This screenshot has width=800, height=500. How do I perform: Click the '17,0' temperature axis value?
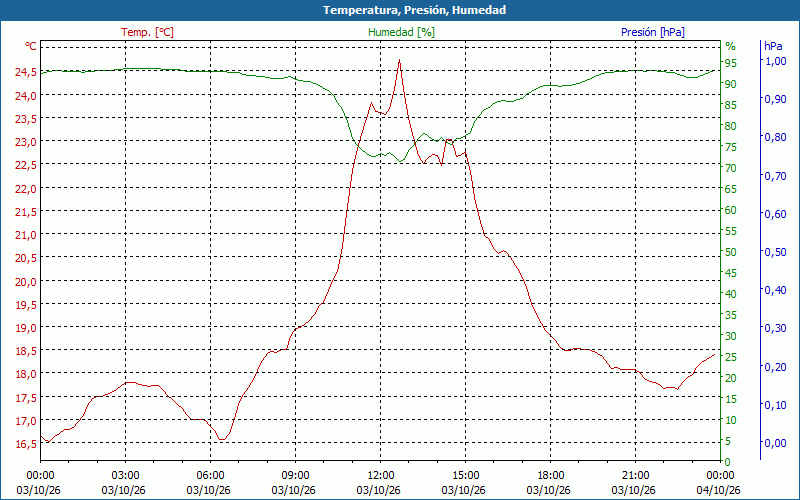click(26, 421)
